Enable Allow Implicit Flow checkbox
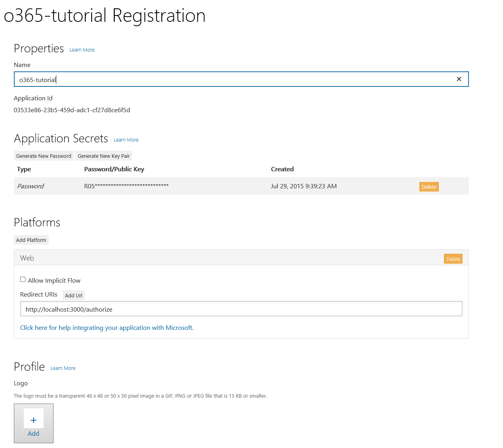Screen dimensions: 503x448 click(23, 280)
